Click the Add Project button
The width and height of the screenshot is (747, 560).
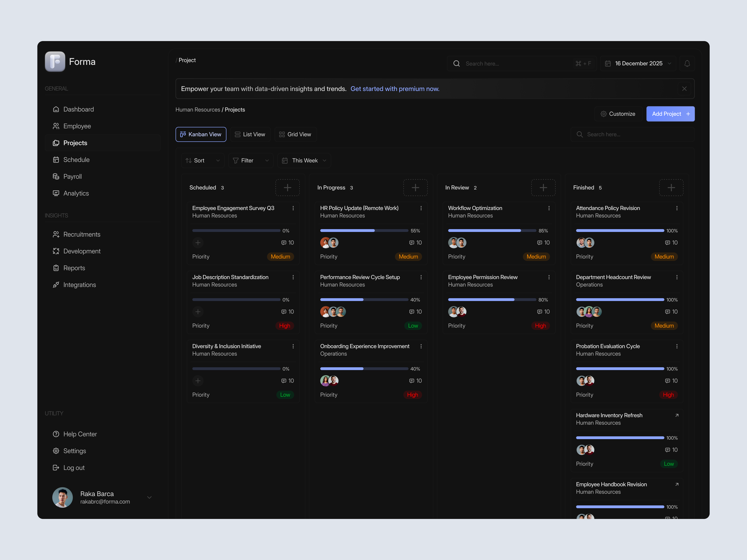[670, 114]
